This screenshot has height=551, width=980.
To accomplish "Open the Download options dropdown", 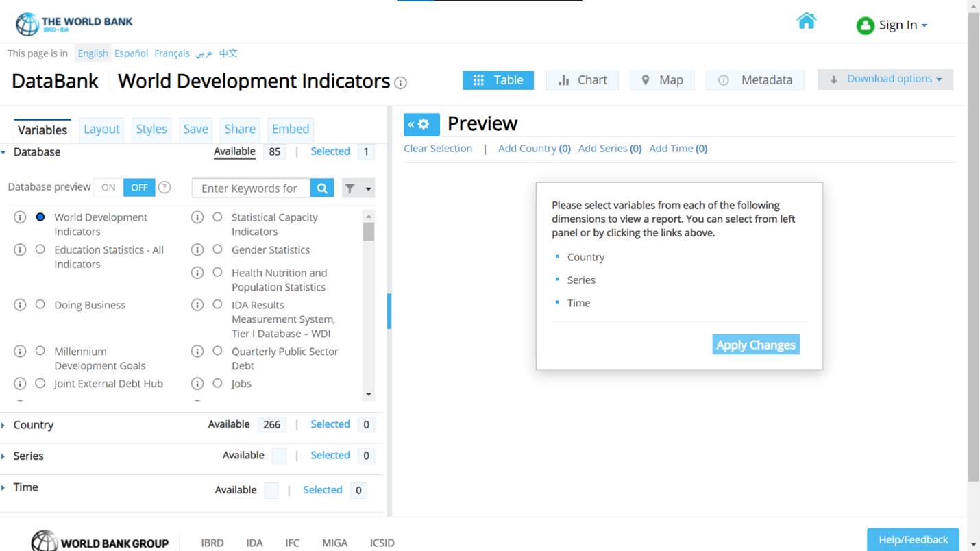I will pos(885,79).
